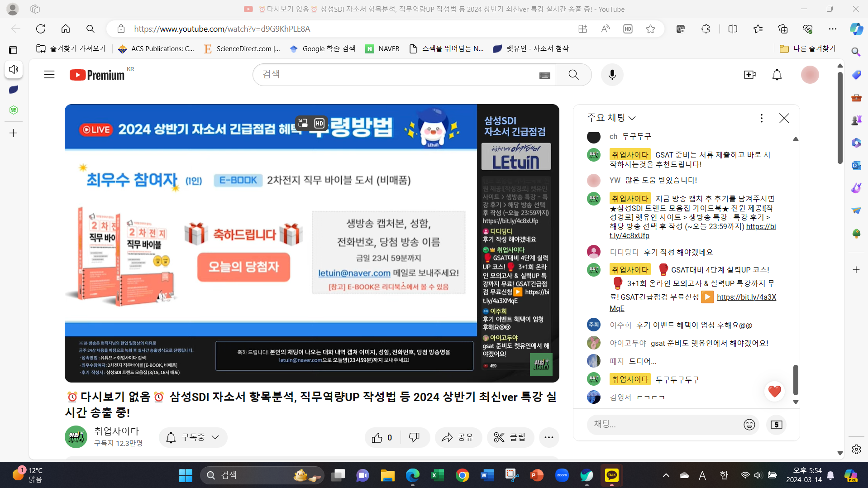Open the 구독중 subscription dropdown

pos(193,437)
